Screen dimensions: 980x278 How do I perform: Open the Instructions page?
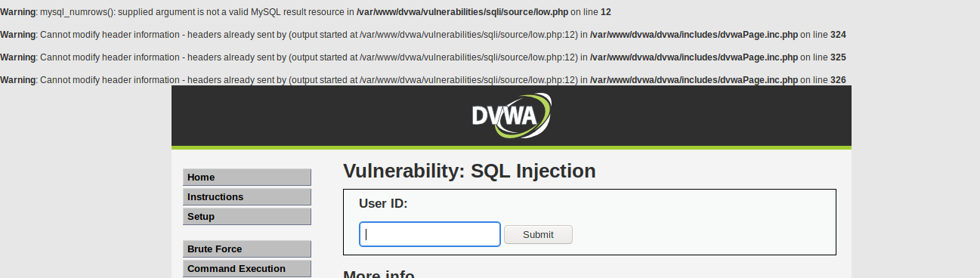pyautogui.click(x=247, y=197)
